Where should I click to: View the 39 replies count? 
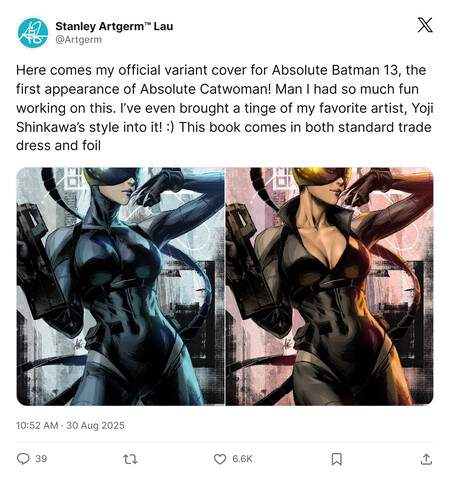pos(41,459)
